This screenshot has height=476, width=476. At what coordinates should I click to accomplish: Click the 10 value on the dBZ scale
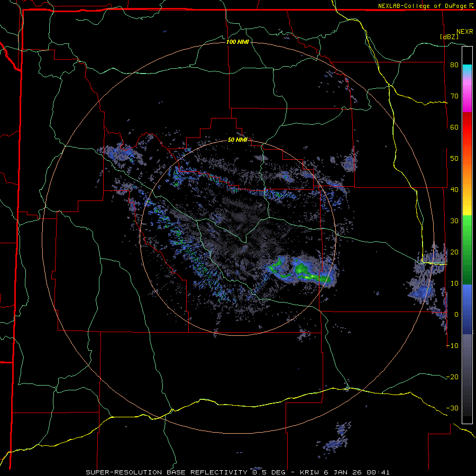(454, 283)
